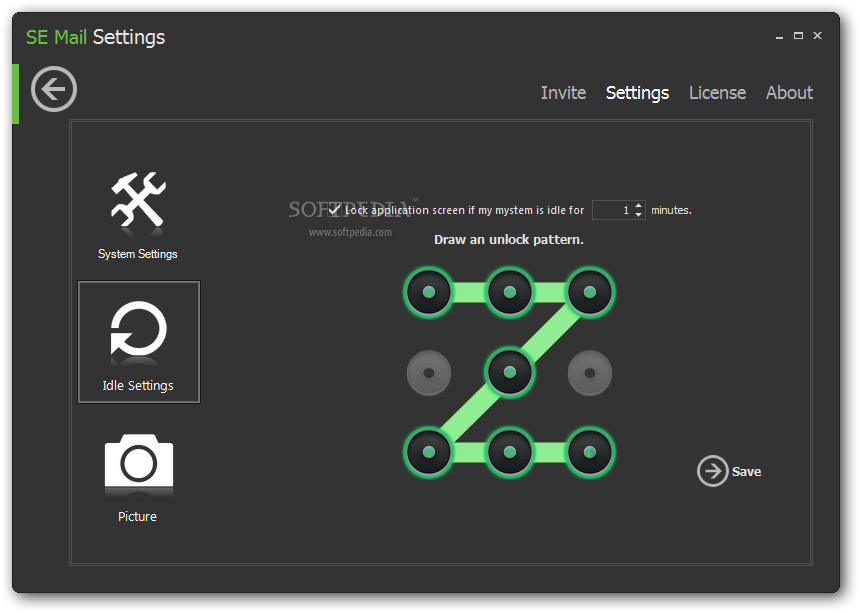The image size is (860, 613).
Task: Minimize the SE Mail Settings window
Action: pyautogui.click(x=779, y=36)
